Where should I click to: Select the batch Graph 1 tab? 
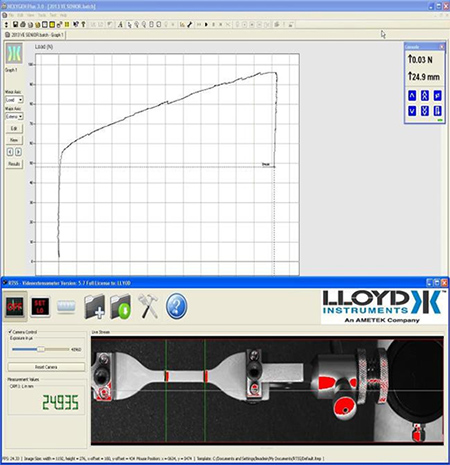point(35,35)
